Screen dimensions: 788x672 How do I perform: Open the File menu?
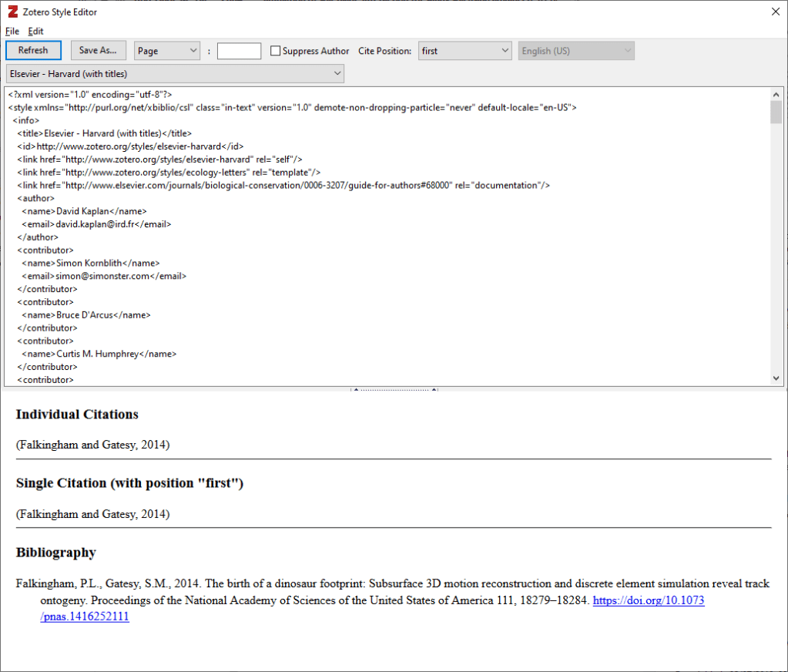[12, 31]
